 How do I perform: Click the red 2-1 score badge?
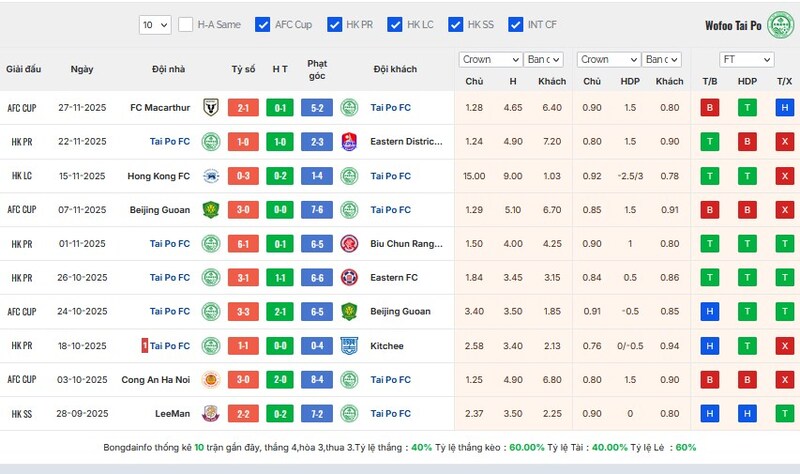[243, 108]
